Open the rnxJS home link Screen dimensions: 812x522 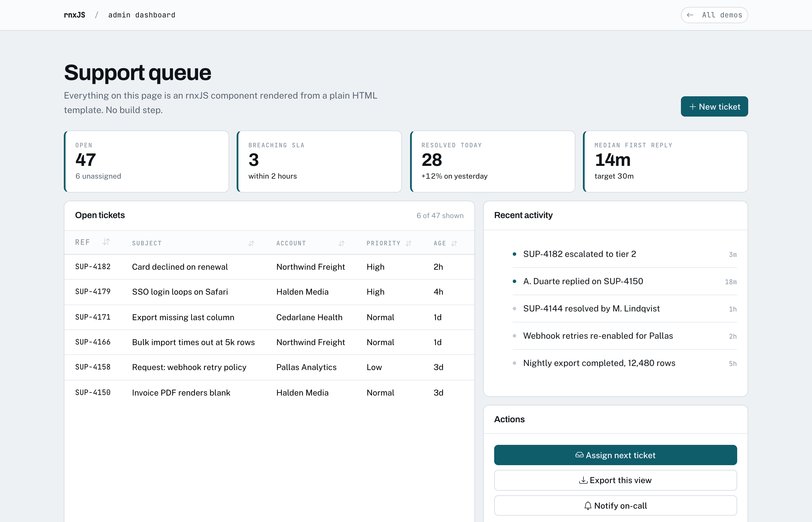pos(75,15)
